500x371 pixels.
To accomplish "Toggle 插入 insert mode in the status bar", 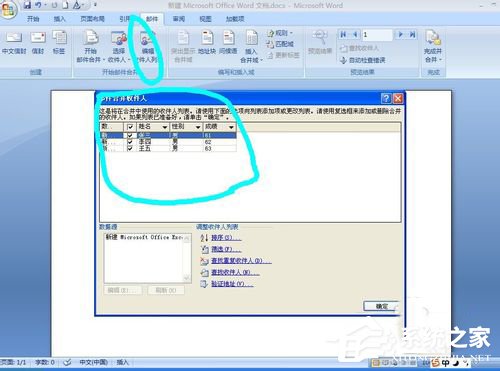I will pos(122,362).
